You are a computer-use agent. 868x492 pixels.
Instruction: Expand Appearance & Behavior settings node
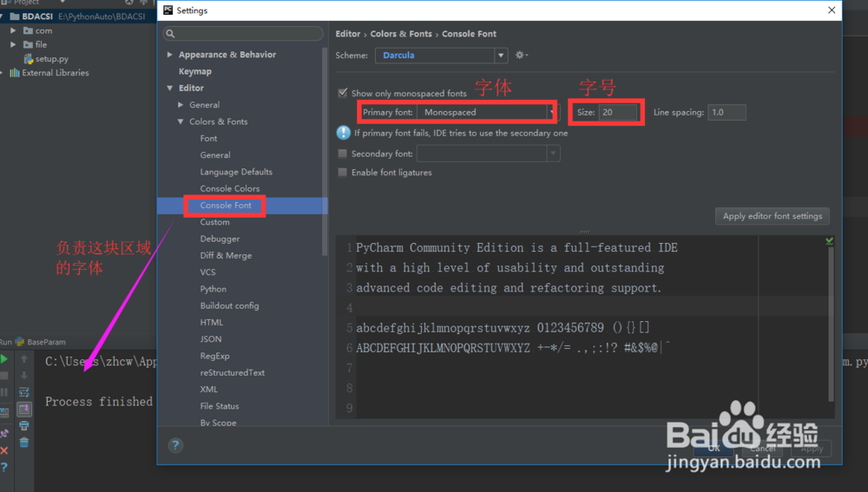pos(170,55)
